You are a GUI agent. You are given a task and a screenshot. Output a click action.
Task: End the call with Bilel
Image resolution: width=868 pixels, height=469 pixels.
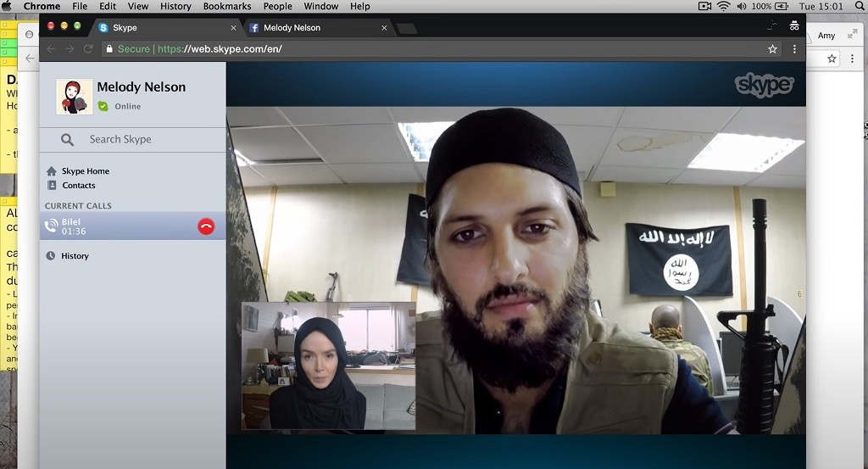[206, 226]
